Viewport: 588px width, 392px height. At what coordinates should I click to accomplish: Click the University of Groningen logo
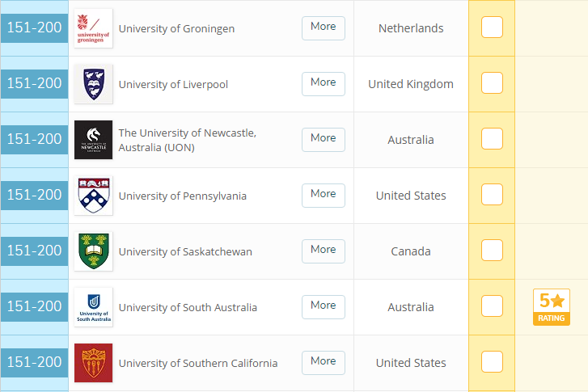pos(93,28)
